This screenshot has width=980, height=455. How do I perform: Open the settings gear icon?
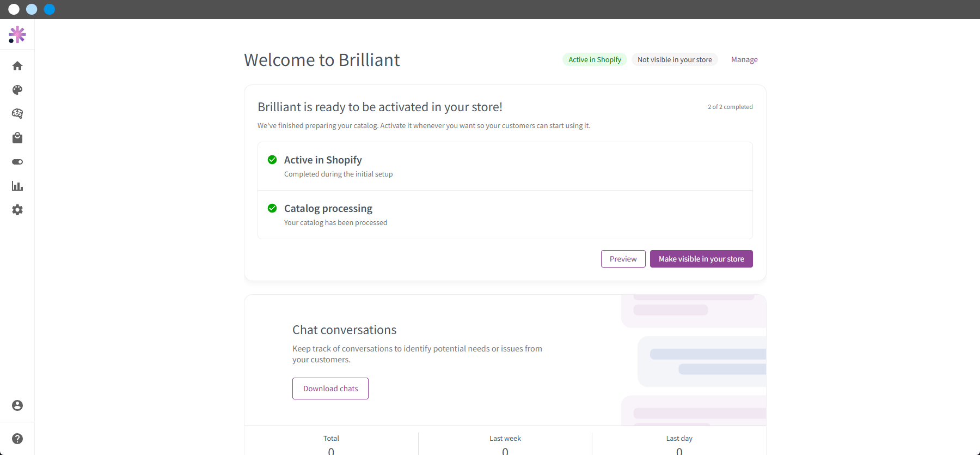[17, 210]
